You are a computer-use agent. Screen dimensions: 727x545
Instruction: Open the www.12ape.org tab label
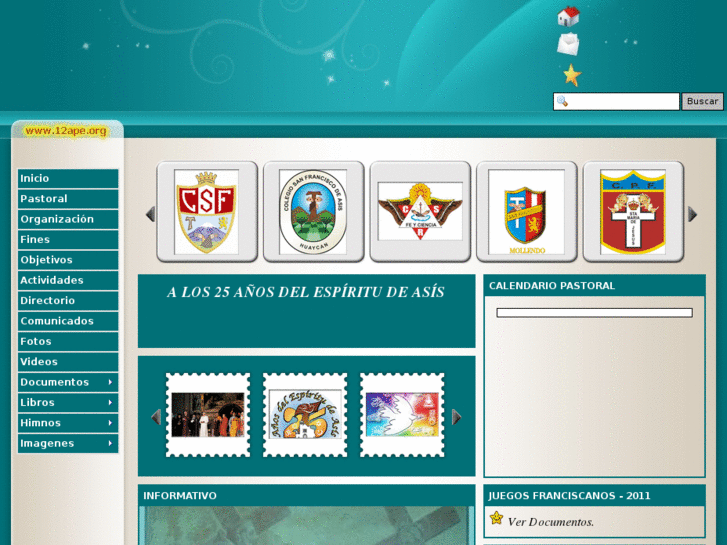pyautogui.click(x=66, y=131)
